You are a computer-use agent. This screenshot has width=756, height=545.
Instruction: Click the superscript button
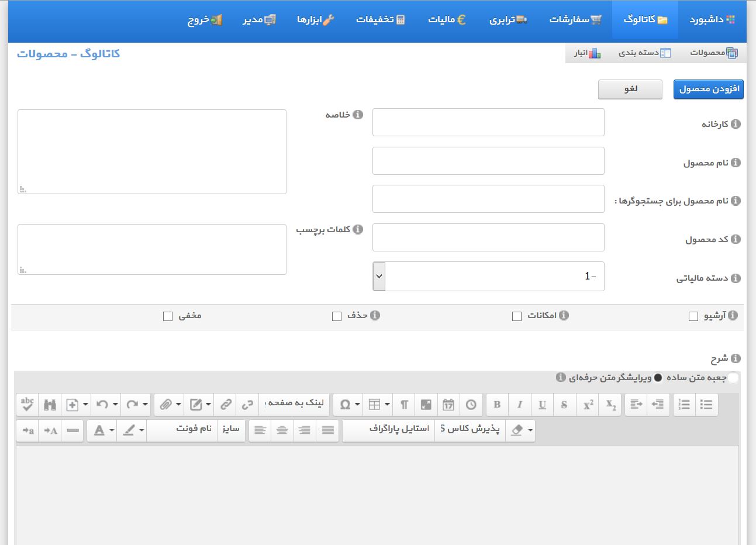coord(588,405)
